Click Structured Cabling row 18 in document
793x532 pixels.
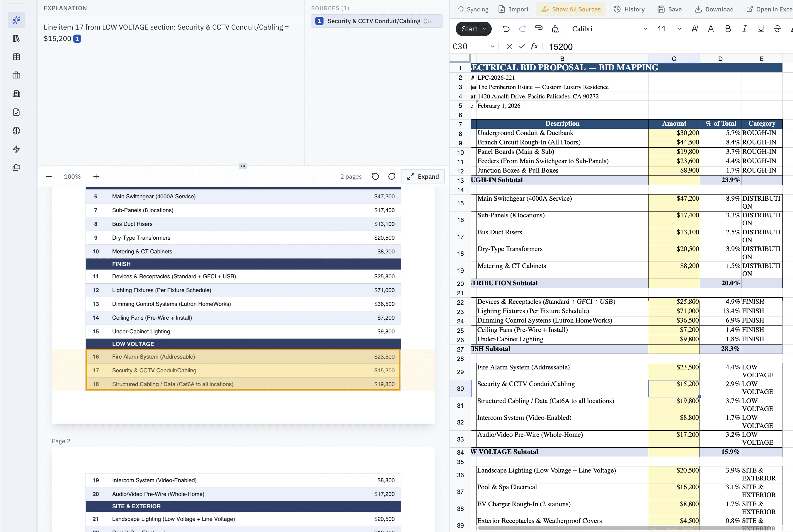click(x=243, y=384)
